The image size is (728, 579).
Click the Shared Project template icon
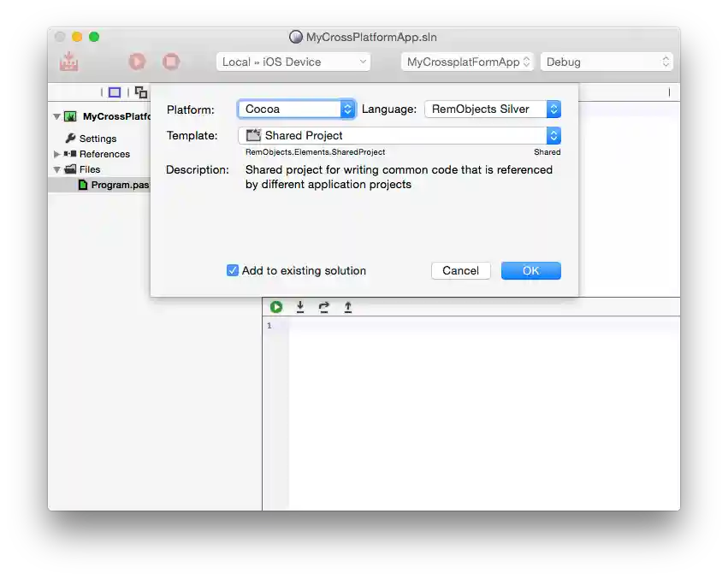253,135
